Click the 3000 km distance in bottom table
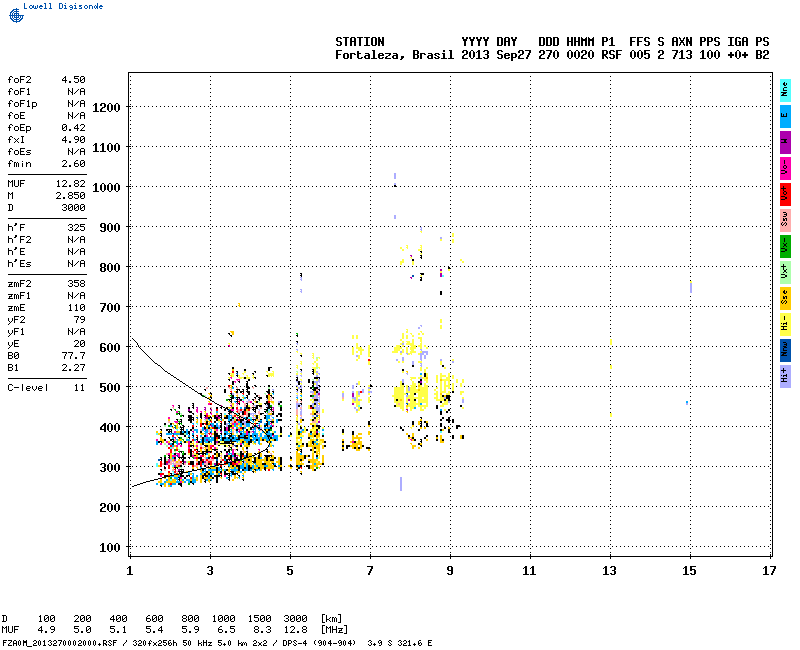 (295, 618)
